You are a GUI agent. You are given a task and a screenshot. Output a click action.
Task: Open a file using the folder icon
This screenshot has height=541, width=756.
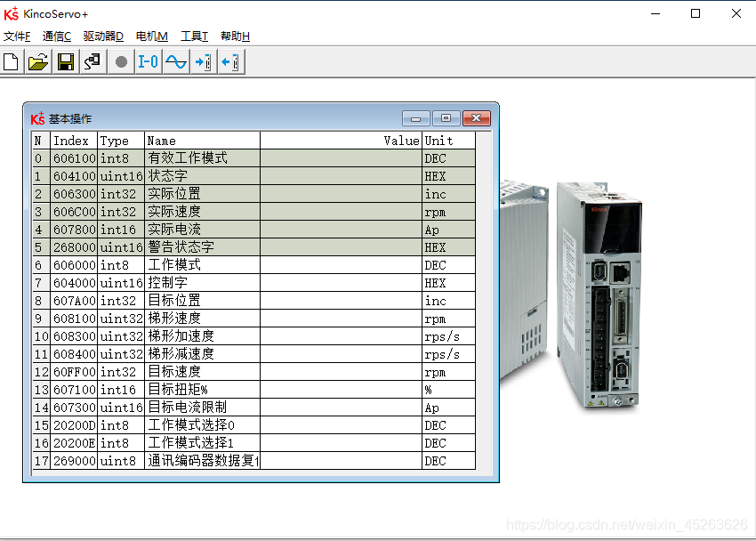click(38, 62)
